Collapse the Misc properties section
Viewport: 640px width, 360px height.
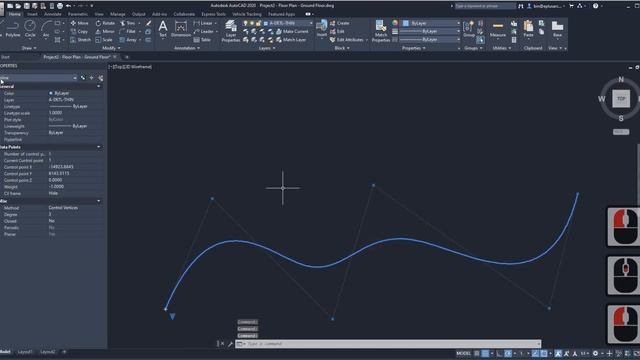click(98, 201)
